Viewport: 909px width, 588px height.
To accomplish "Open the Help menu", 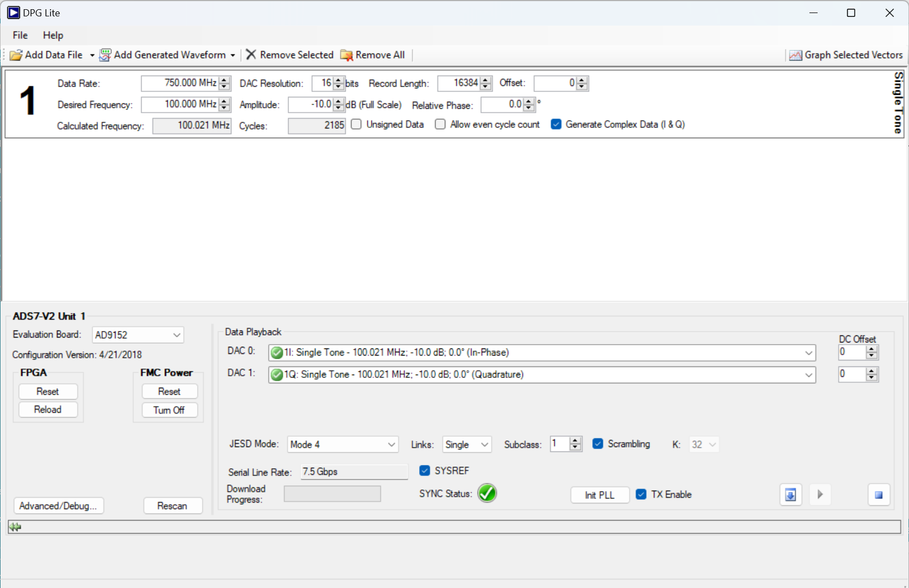I will coord(53,35).
